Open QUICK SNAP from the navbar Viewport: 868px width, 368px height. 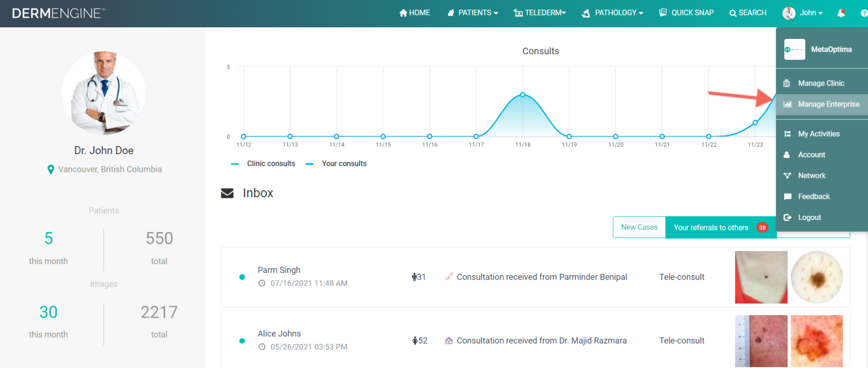(x=686, y=13)
